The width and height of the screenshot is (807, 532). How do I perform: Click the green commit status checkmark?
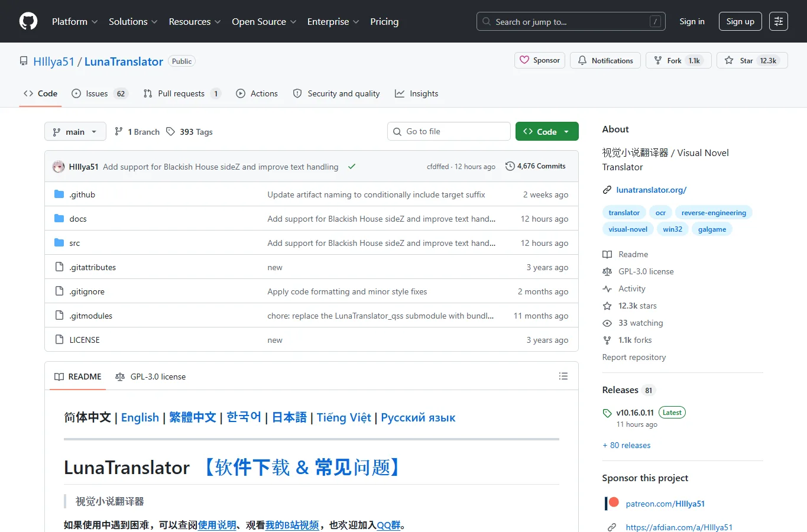click(352, 167)
